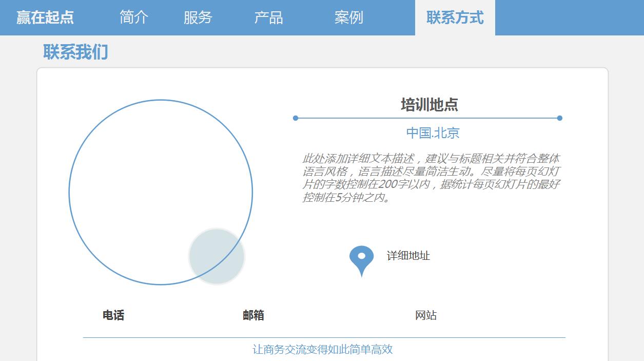Click the italic gray description paragraph
The height and width of the screenshot is (361, 644).
click(431, 178)
